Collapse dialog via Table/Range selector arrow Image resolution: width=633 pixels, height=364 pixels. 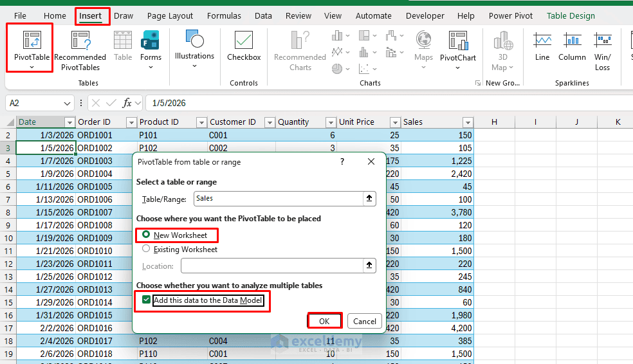coord(369,199)
